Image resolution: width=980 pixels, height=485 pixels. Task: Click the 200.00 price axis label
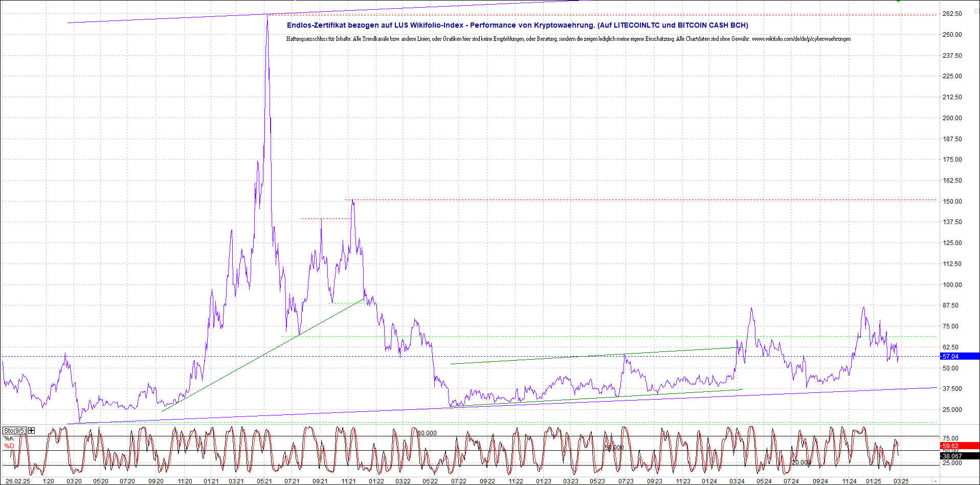[x=952, y=118]
